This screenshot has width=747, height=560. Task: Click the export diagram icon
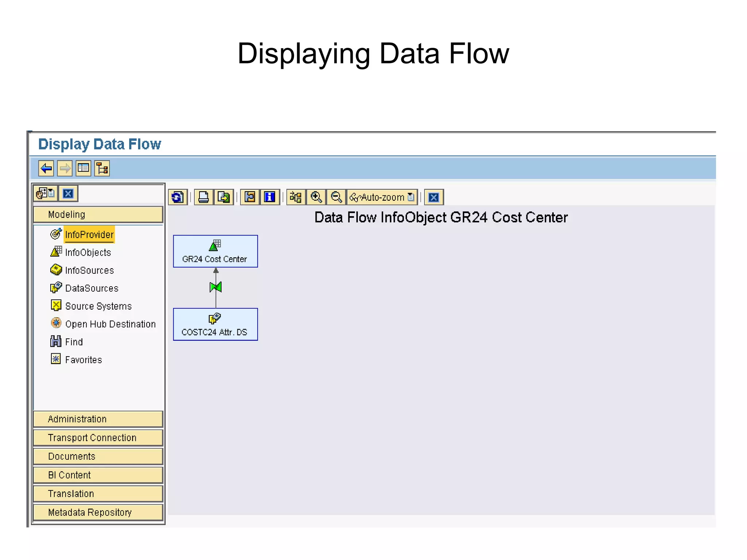tap(224, 197)
